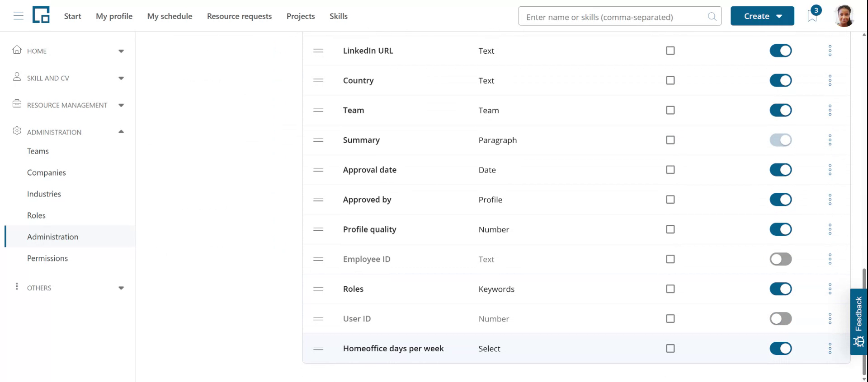Screen dimensions: 868x382
Task: Enable the Employee ID toggle switch
Action: [x=781, y=259]
